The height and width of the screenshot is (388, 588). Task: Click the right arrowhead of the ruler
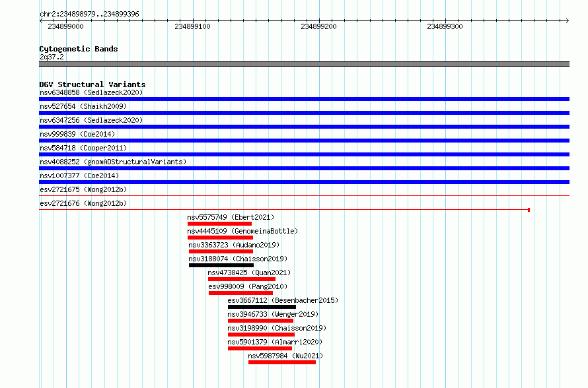(568, 21)
